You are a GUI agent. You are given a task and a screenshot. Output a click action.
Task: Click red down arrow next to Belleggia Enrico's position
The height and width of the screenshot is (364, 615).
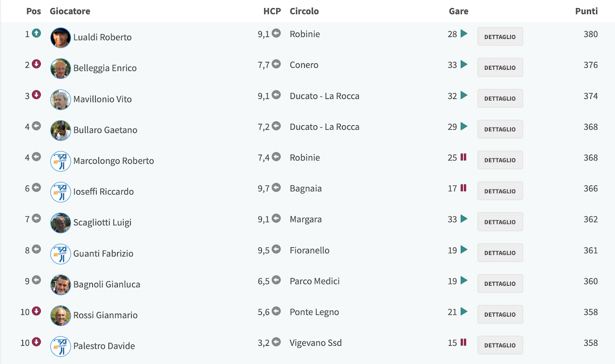36,64
